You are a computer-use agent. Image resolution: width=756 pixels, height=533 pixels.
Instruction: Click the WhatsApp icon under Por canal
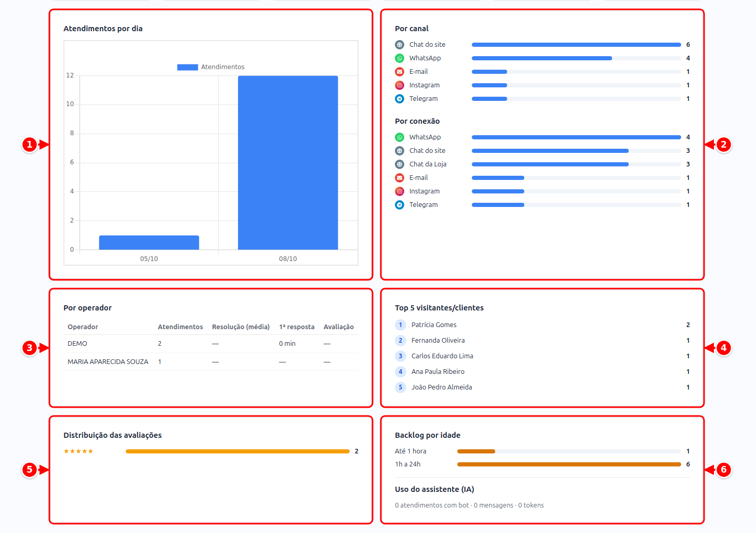coord(400,58)
